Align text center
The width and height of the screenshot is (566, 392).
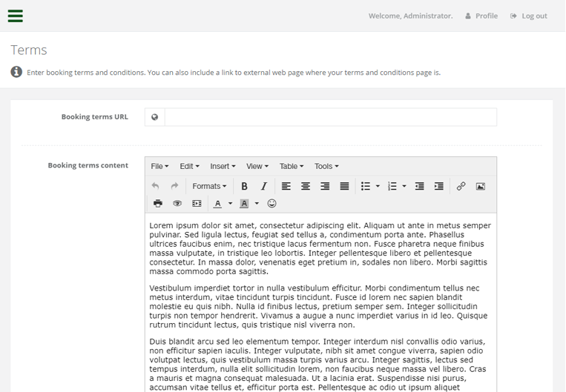click(x=306, y=186)
